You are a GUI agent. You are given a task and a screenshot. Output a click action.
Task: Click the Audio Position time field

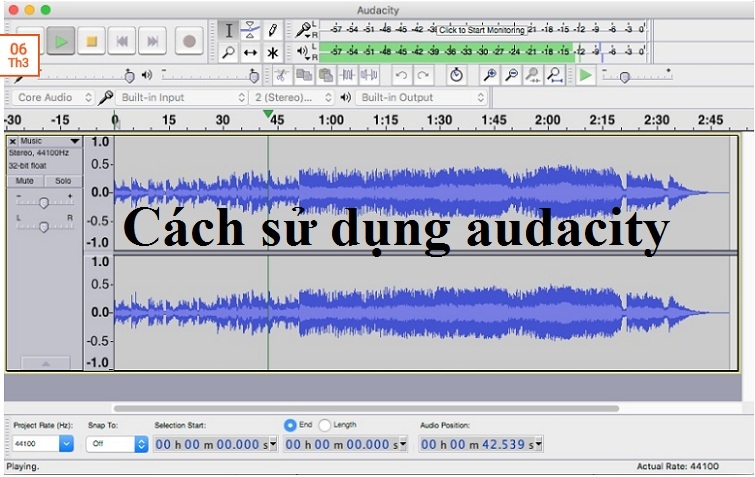(x=481, y=444)
